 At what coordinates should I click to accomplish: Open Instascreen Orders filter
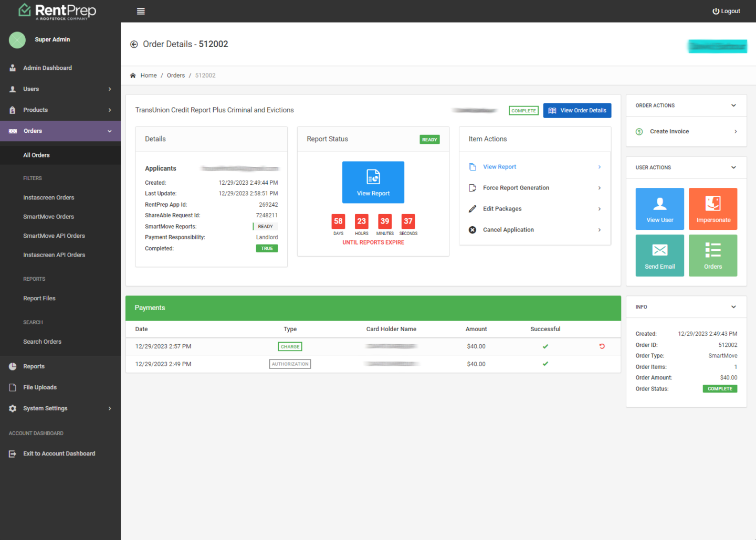point(49,198)
